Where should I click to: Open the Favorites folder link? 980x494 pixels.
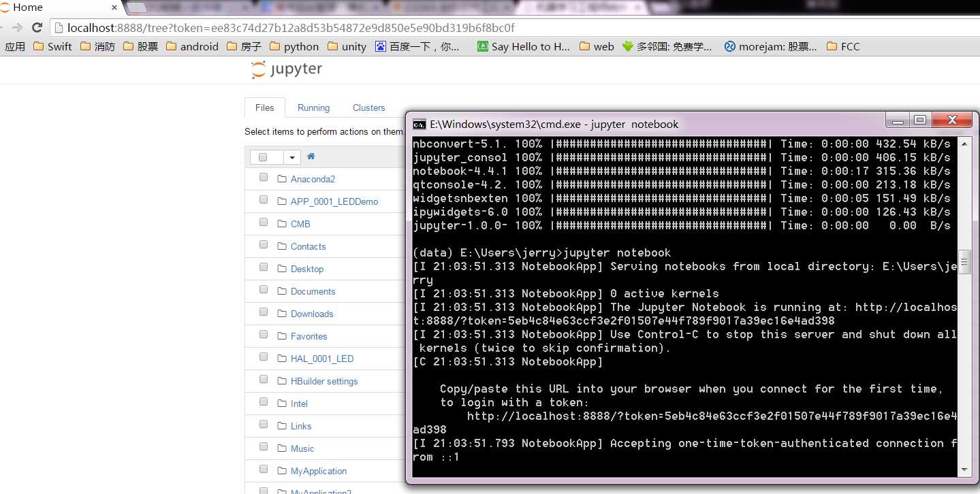coord(309,336)
